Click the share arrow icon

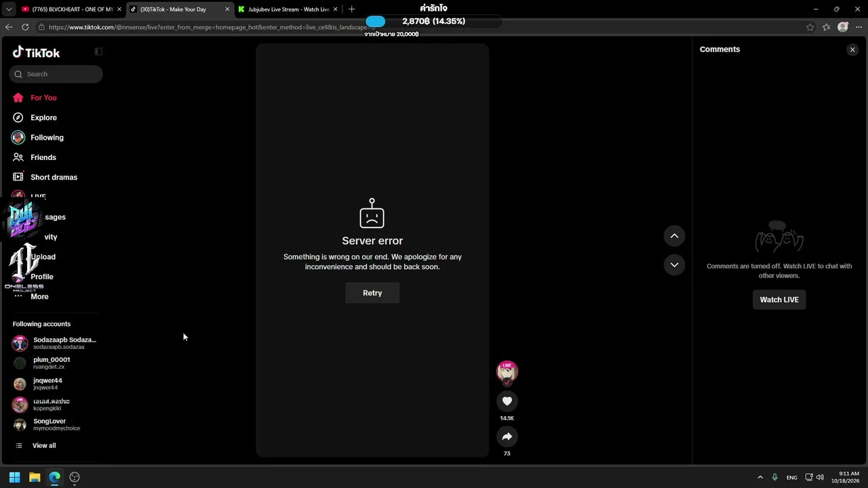507,436
